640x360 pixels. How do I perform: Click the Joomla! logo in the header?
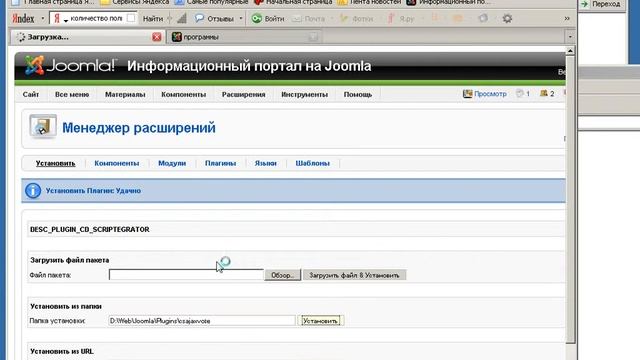click(70, 65)
